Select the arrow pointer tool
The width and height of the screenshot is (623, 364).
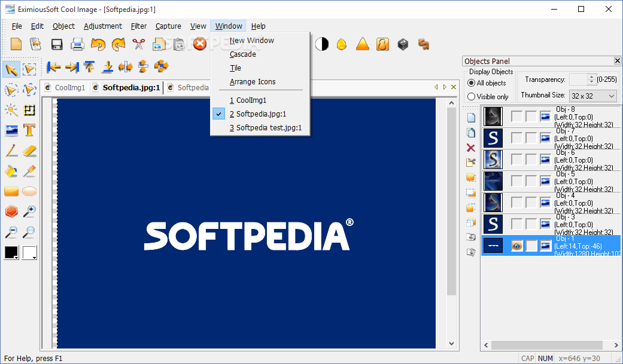point(11,69)
